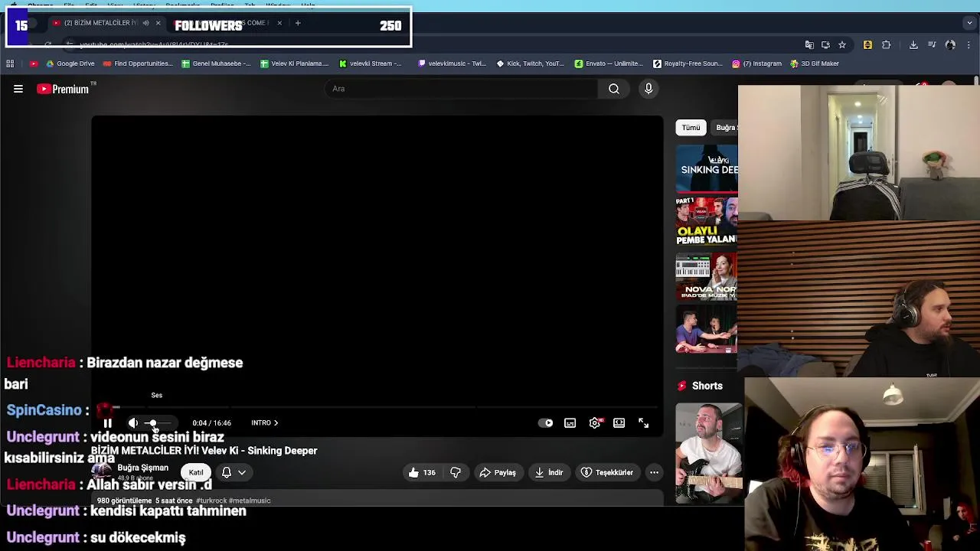This screenshot has width=980, height=551.
Task: Close the BİZİM METALCİLER tab
Action: coord(158,23)
